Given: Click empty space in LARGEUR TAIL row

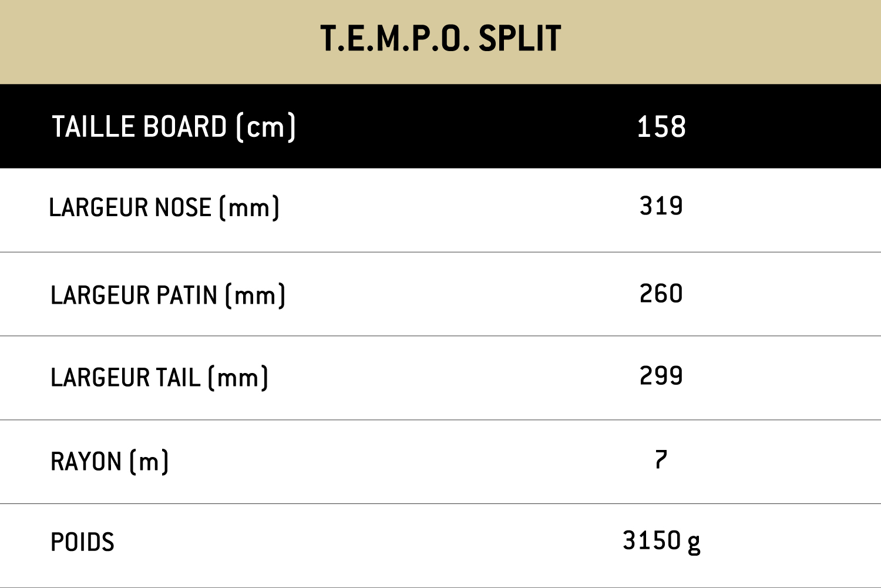Looking at the screenshot, I should (x=441, y=378).
